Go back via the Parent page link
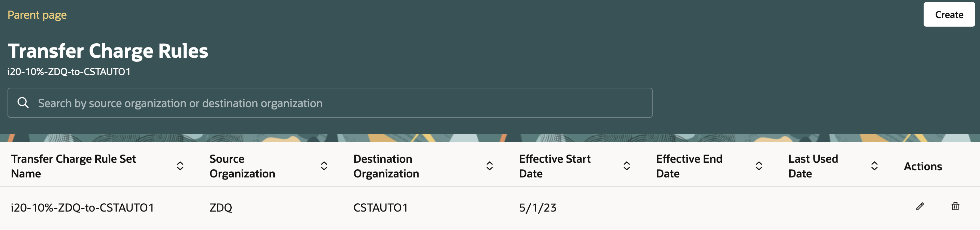The image size is (980, 230). 37,15
